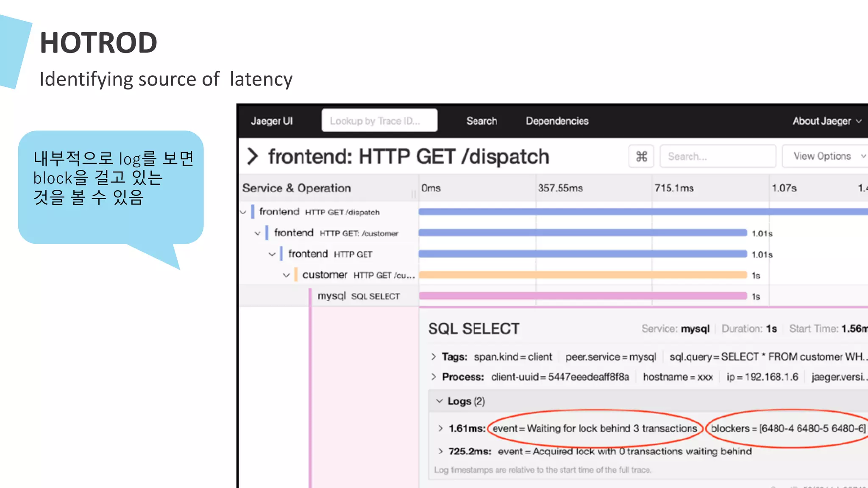Image resolution: width=868 pixels, height=488 pixels.
Task: Collapse the customer HTTP GET /cu... span
Action: (287, 275)
